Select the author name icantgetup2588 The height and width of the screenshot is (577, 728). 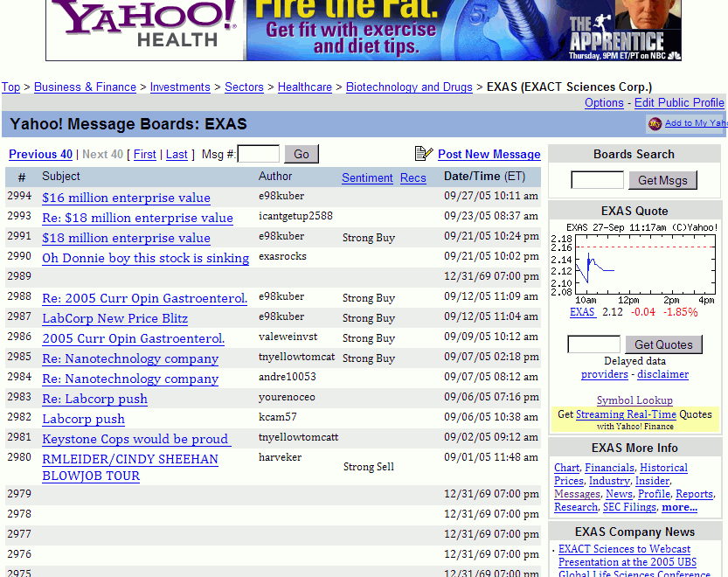pos(295,216)
